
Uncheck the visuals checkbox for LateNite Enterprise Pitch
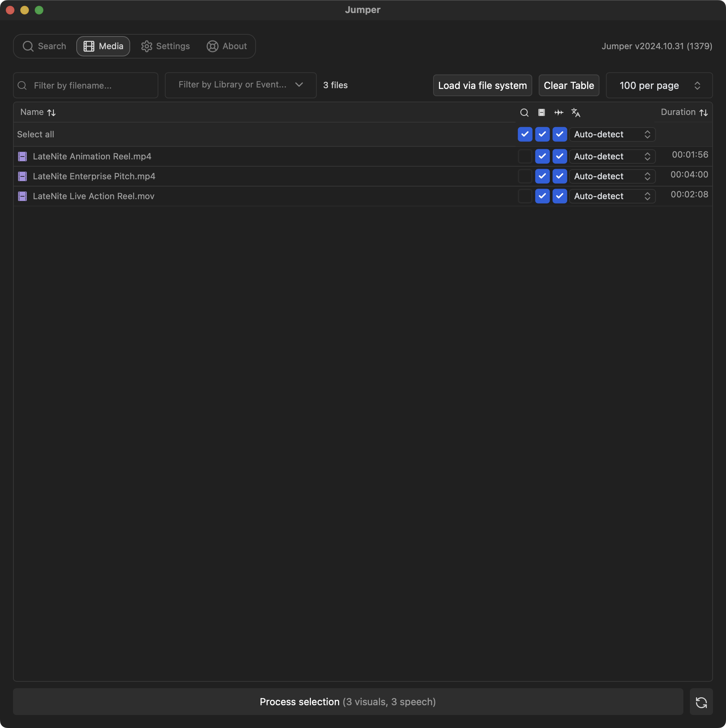point(542,176)
